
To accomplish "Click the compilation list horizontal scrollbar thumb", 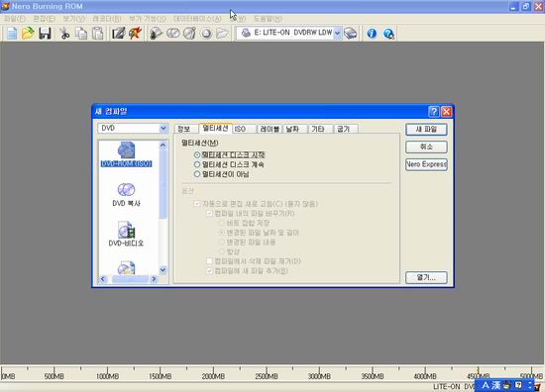I will coord(130,279).
